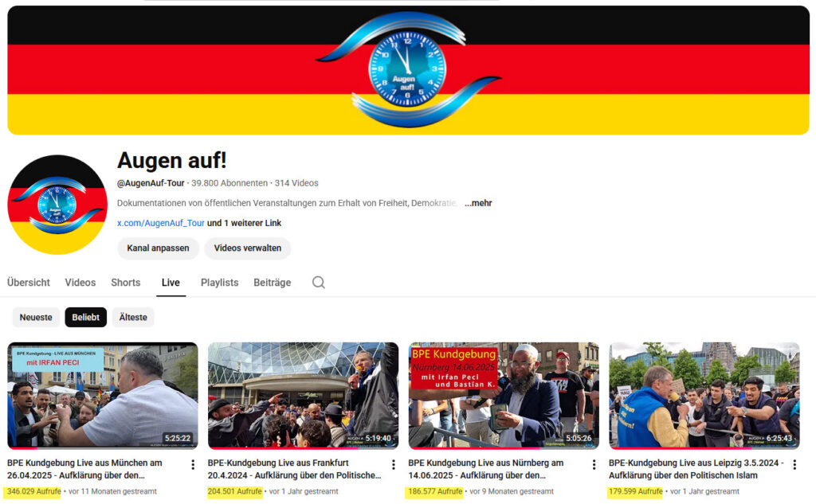Click the Kanal anpassen button
The width and height of the screenshot is (816, 504).
pyautogui.click(x=158, y=248)
